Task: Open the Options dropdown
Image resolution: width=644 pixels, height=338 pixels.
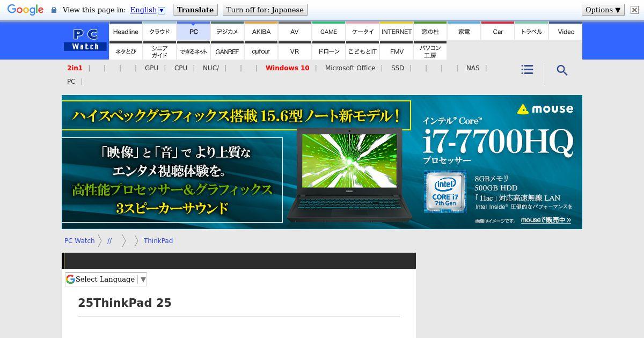Action: (603, 10)
